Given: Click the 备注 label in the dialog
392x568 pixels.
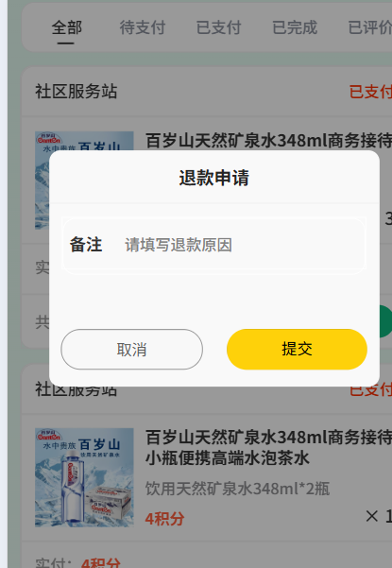Looking at the screenshot, I should 86,245.
